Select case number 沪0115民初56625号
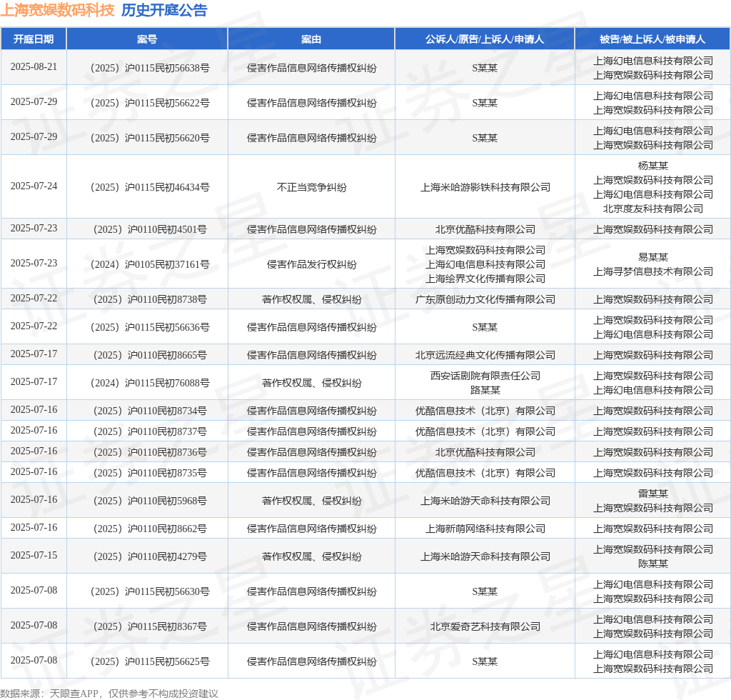 tap(150, 661)
